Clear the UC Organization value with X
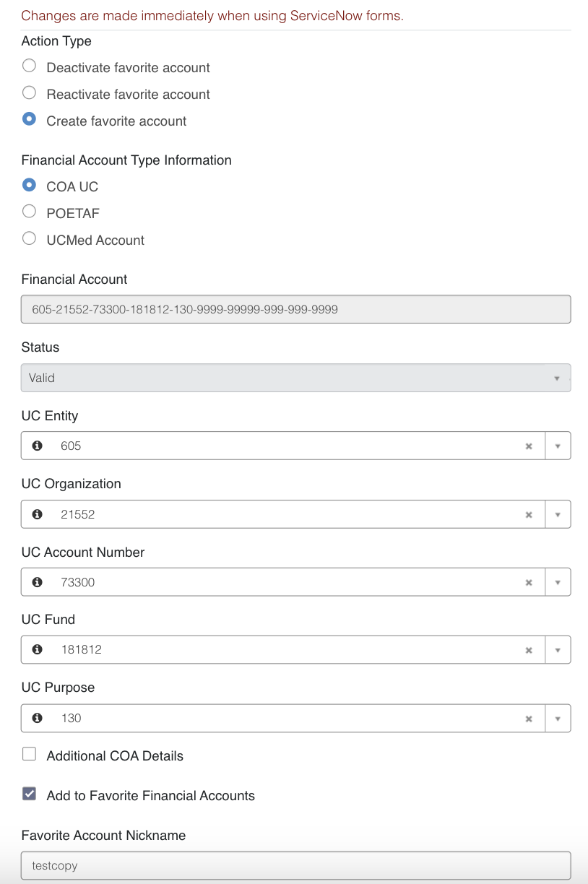 click(529, 514)
